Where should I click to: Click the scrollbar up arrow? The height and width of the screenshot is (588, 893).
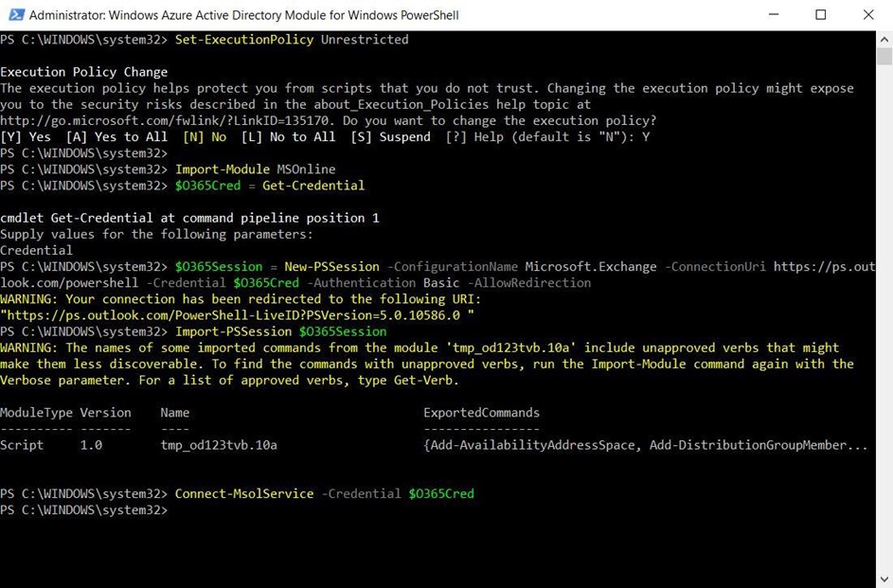click(x=884, y=39)
